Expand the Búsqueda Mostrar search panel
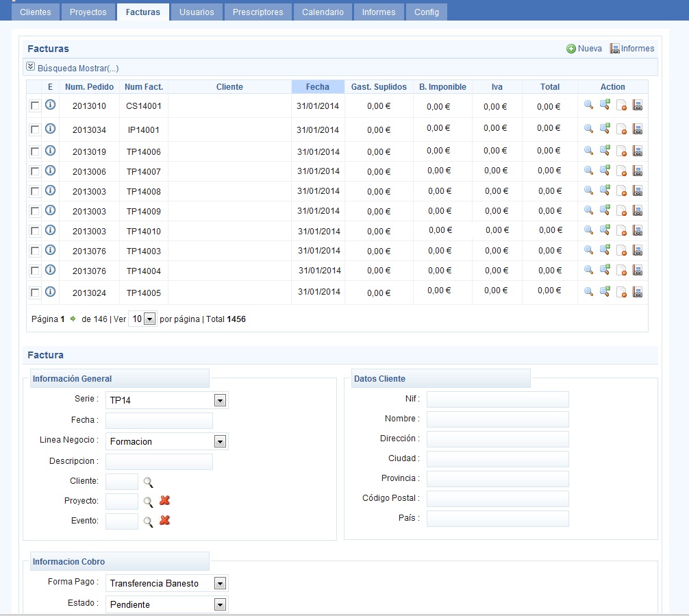This screenshot has width=689, height=616. tap(73, 68)
